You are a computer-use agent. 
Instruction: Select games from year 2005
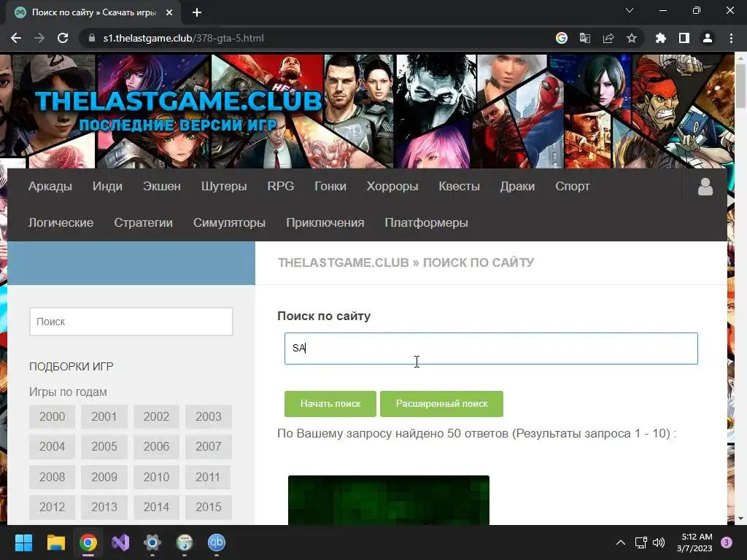click(104, 447)
